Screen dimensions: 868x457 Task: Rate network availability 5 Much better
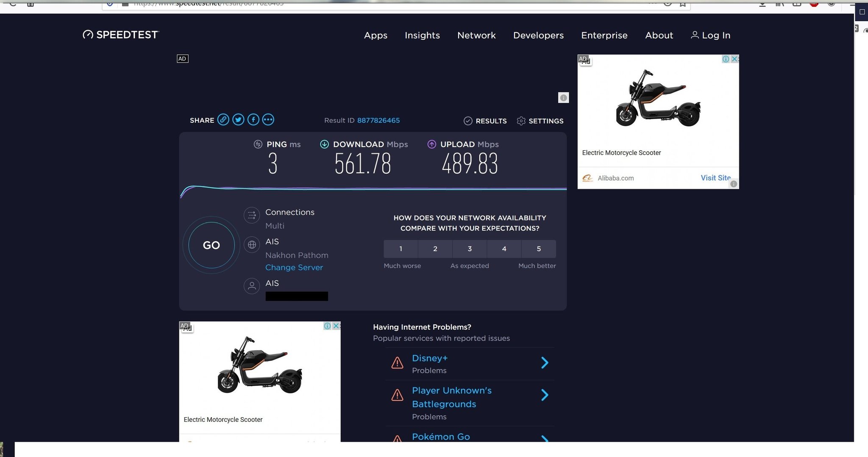(x=539, y=249)
